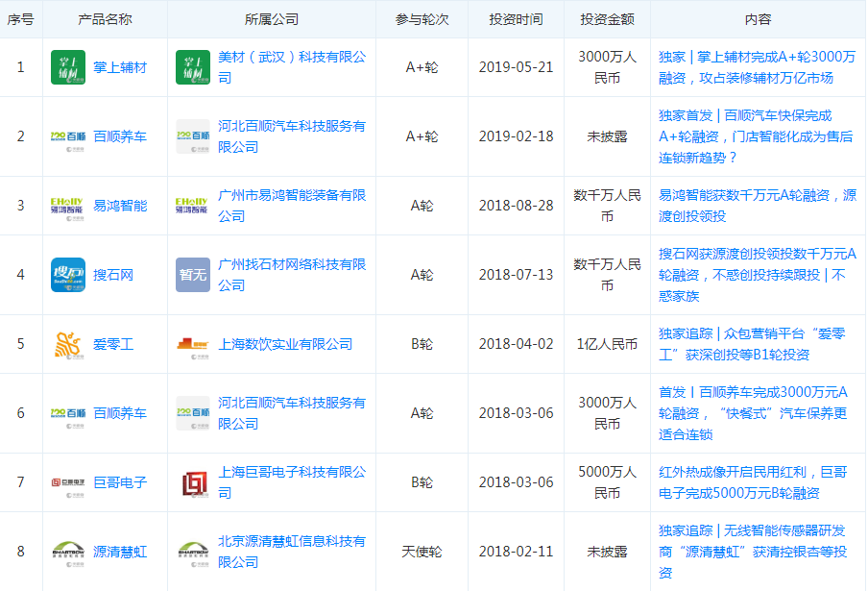Open the 上海数饮实业有限公司 company link
The image size is (868, 591).
tap(285, 345)
